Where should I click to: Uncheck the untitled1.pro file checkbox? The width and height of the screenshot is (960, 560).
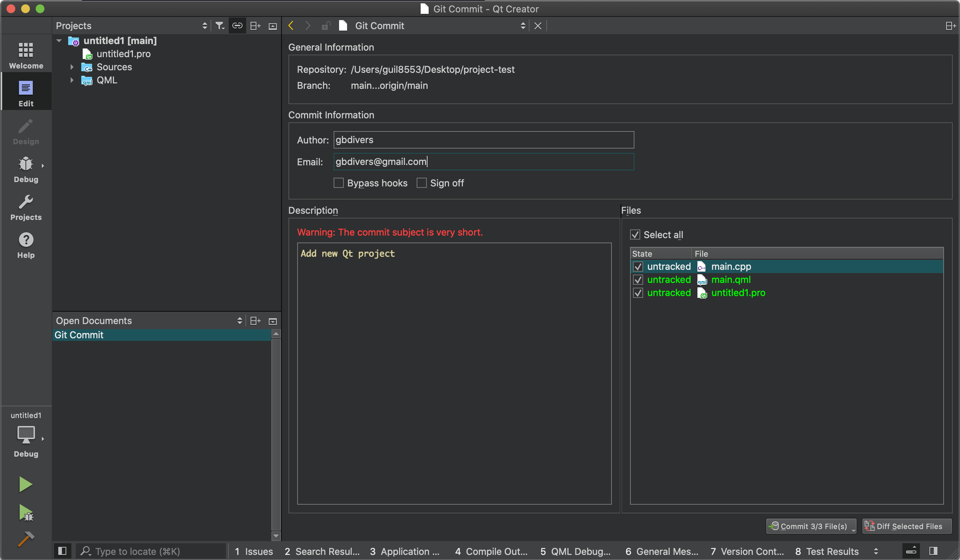pyautogui.click(x=638, y=293)
